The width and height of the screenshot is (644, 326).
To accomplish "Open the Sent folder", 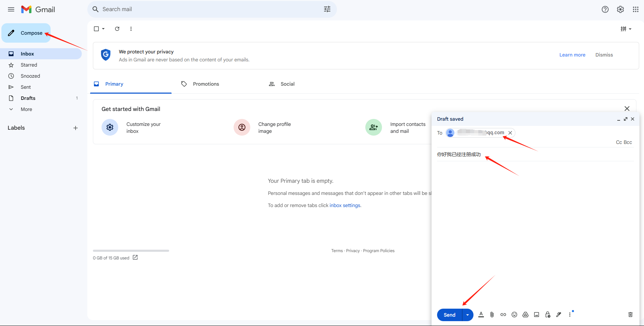I will tap(41, 87).
